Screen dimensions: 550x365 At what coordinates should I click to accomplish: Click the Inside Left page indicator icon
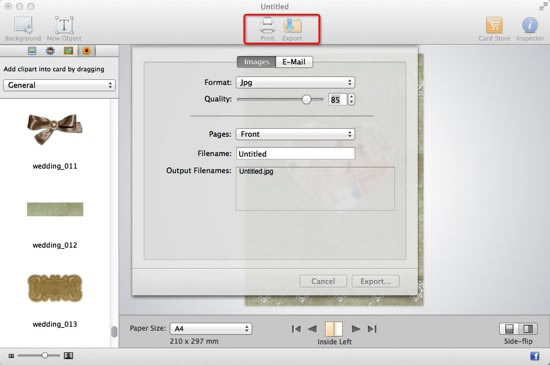click(334, 329)
